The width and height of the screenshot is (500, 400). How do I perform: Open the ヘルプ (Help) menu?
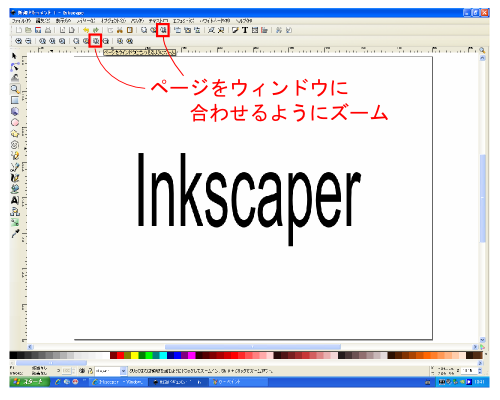[244, 21]
